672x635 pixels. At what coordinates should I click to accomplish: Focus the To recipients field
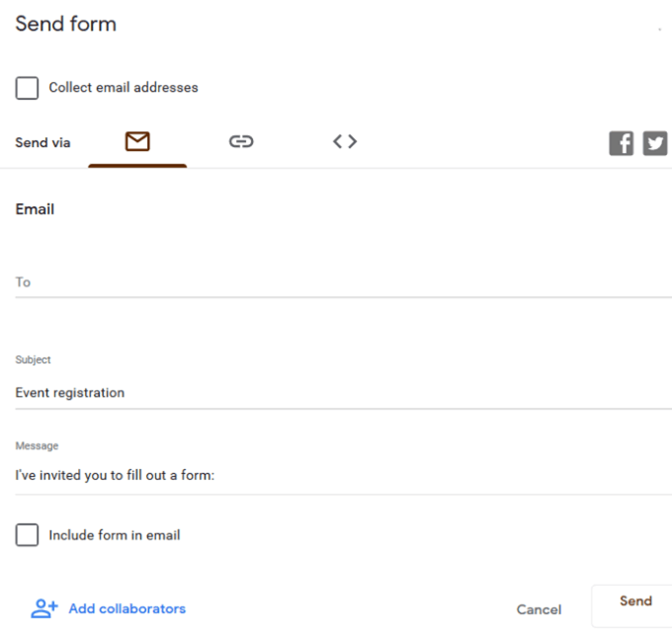336,282
